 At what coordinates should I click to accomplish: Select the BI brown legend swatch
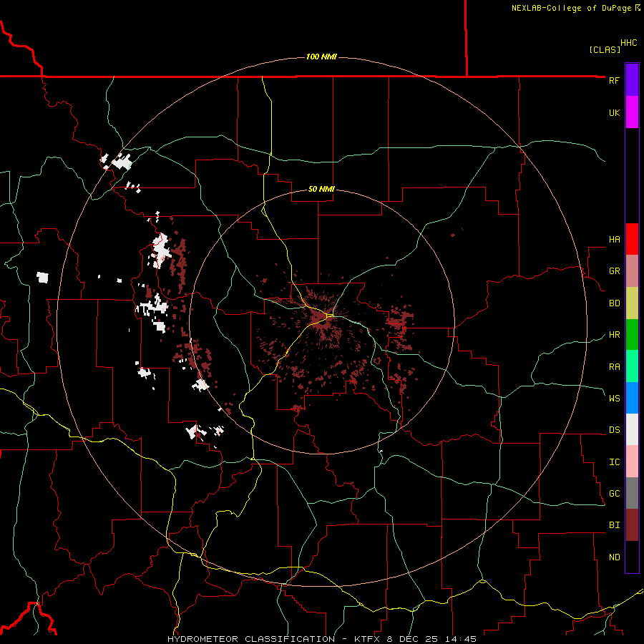click(x=632, y=525)
